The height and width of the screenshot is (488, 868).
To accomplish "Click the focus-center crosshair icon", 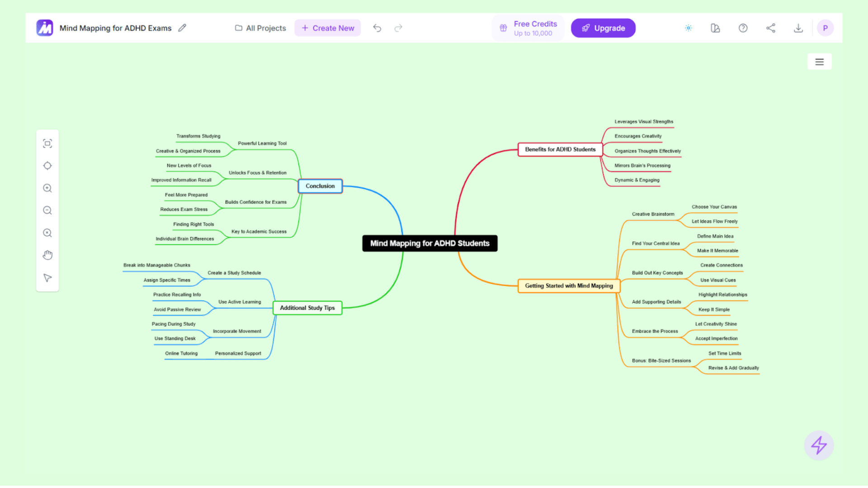I will 47,165.
